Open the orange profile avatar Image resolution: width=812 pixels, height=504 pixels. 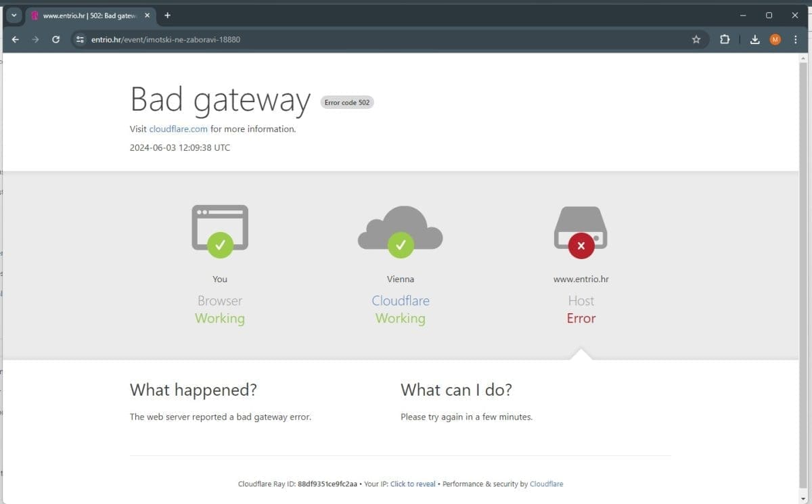775,39
